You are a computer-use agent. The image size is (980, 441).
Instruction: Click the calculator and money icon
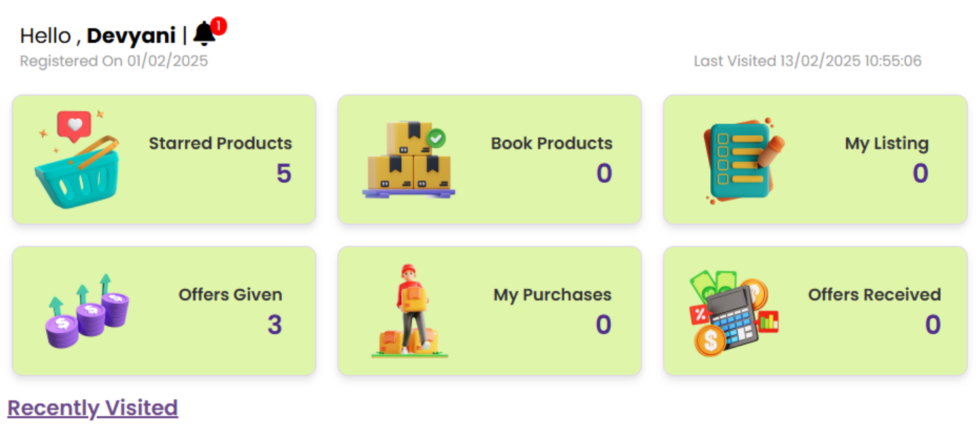point(734,314)
